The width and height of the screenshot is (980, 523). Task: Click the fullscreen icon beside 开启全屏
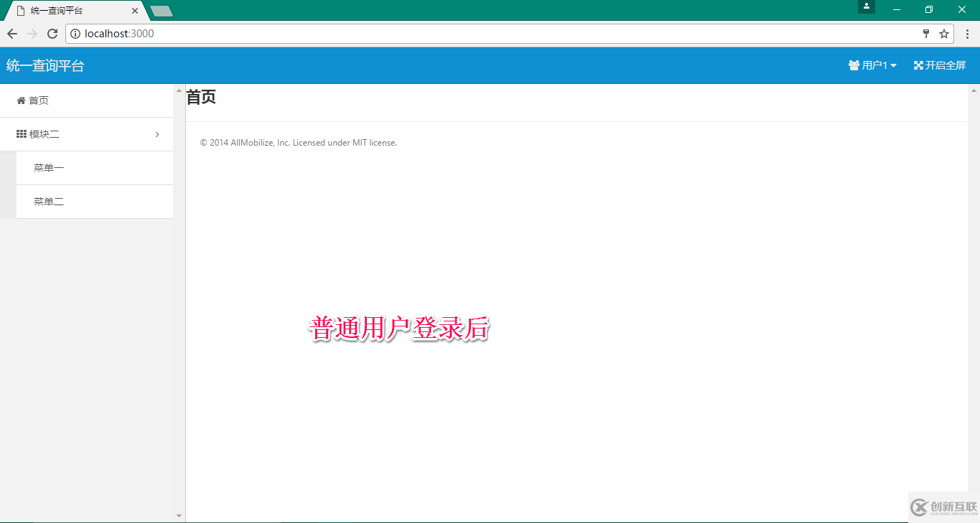[918, 65]
